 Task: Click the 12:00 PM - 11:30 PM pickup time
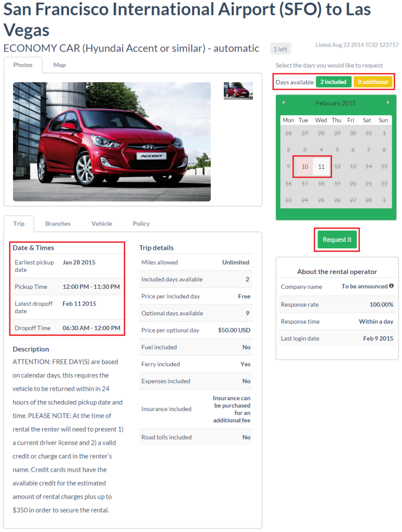coord(91,287)
